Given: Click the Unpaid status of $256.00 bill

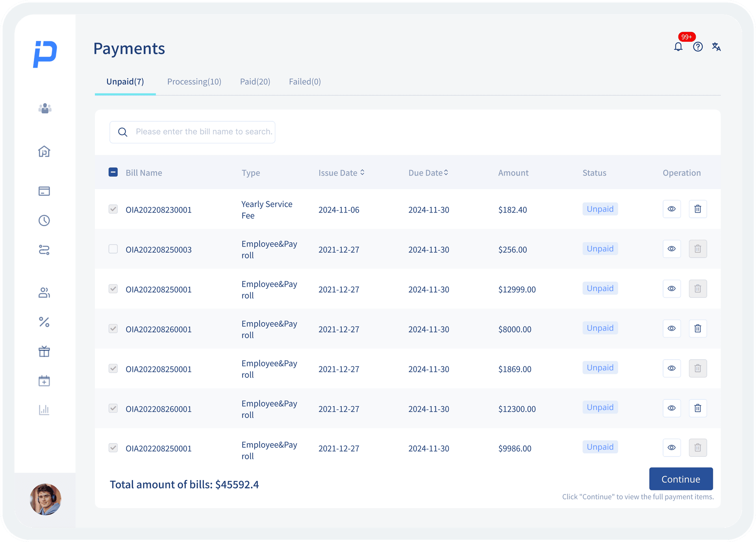Looking at the screenshot, I should coord(600,249).
